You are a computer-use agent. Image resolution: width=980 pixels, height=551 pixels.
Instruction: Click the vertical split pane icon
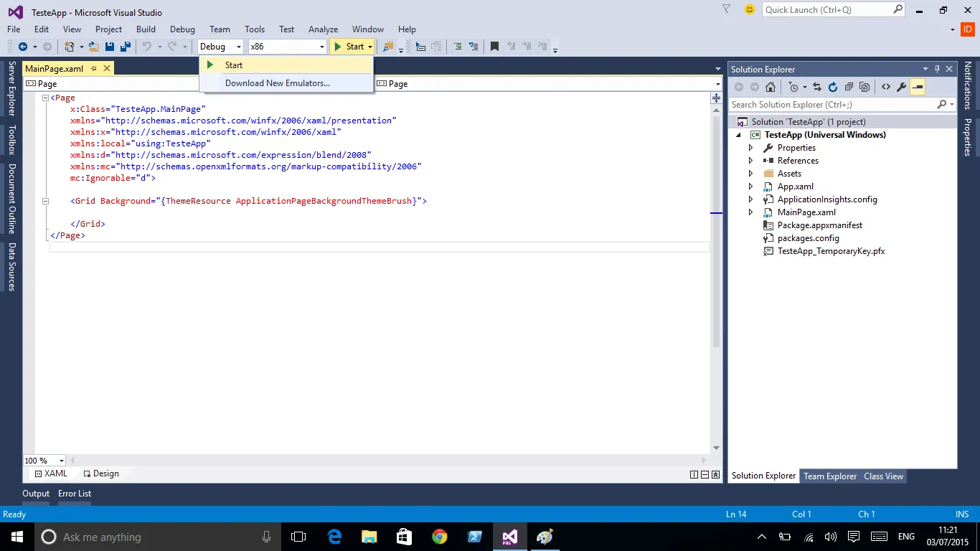click(x=694, y=474)
